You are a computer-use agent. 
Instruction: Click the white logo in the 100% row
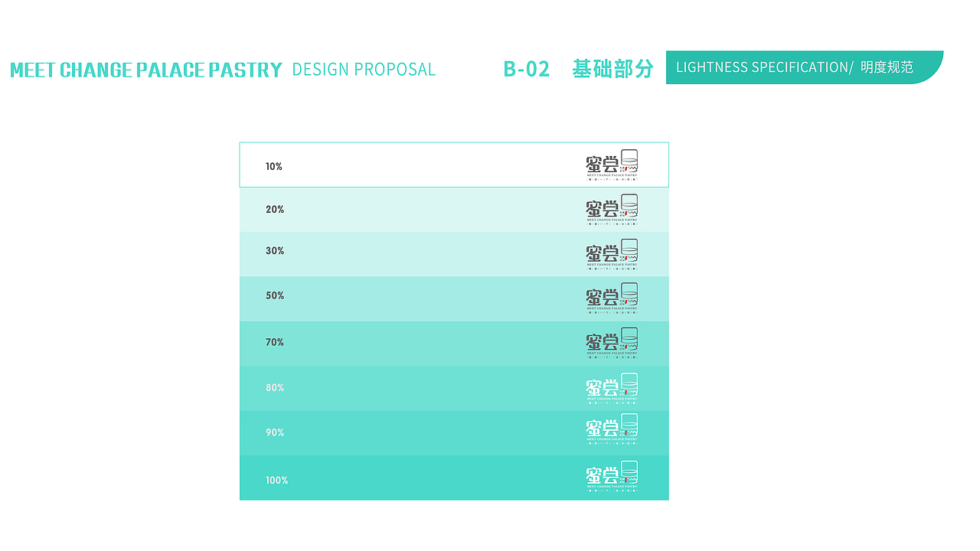click(x=612, y=476)
